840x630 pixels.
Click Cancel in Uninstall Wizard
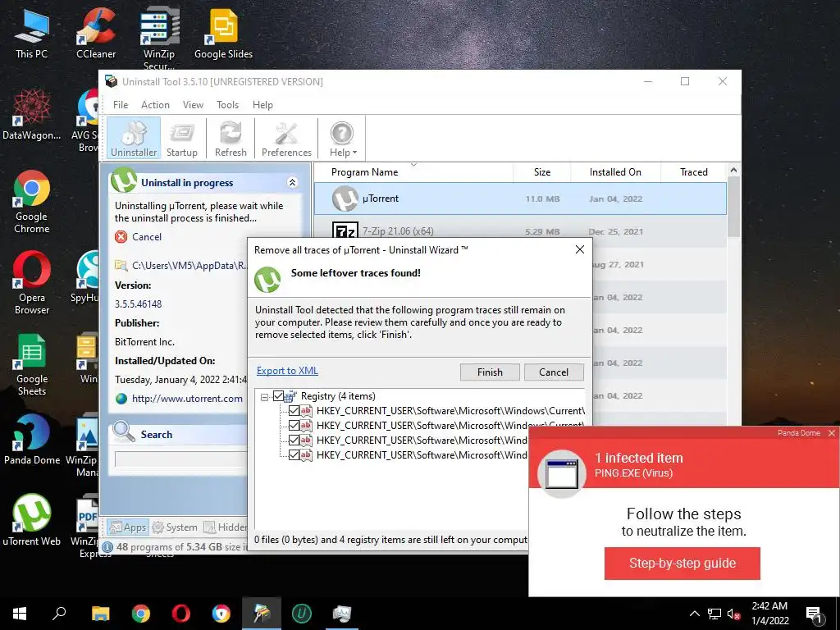coord(554,372)
